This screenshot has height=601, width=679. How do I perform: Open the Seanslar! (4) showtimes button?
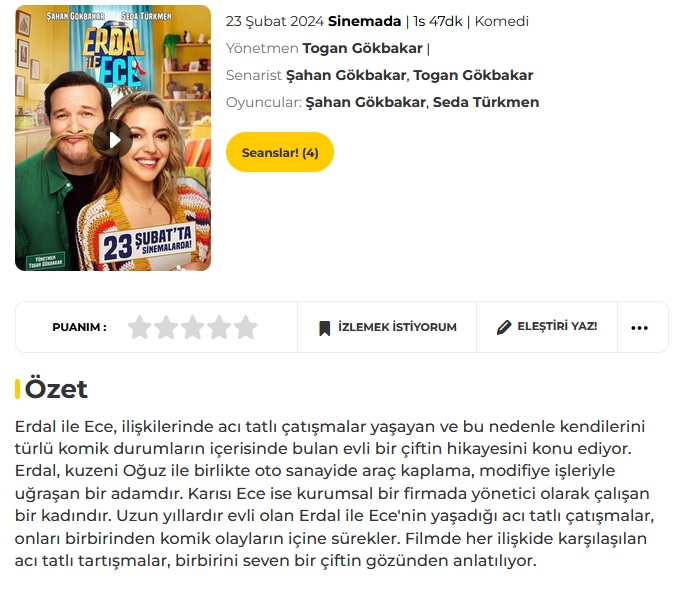280,152
